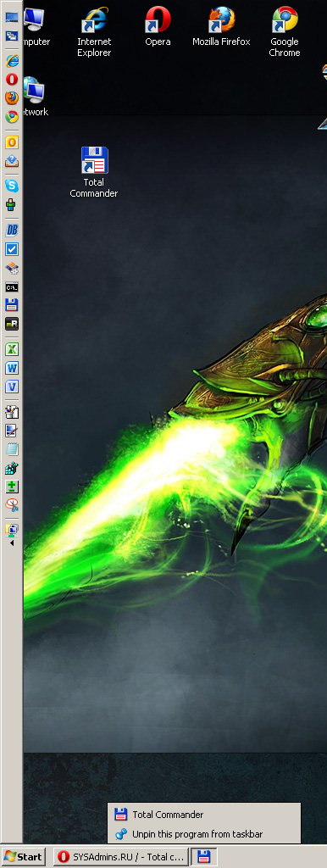Open Calculator plus-minus icon in sidebar
327x868 pixels.
(x=12, y=487)
